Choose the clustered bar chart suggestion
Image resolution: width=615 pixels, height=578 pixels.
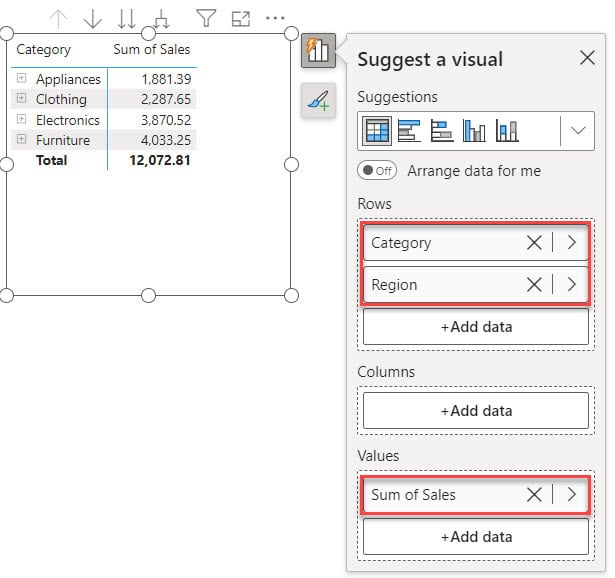tap(409, 131)
